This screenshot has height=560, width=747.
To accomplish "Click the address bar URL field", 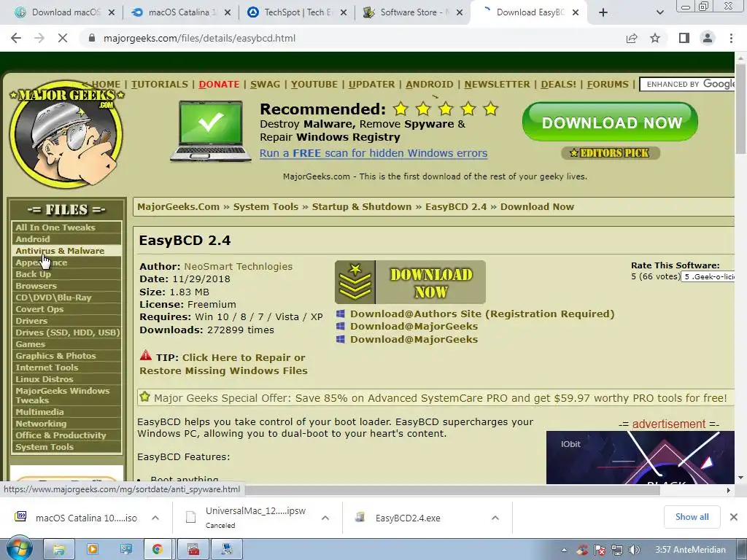I will pyautogui.click(x=352, y=38).
